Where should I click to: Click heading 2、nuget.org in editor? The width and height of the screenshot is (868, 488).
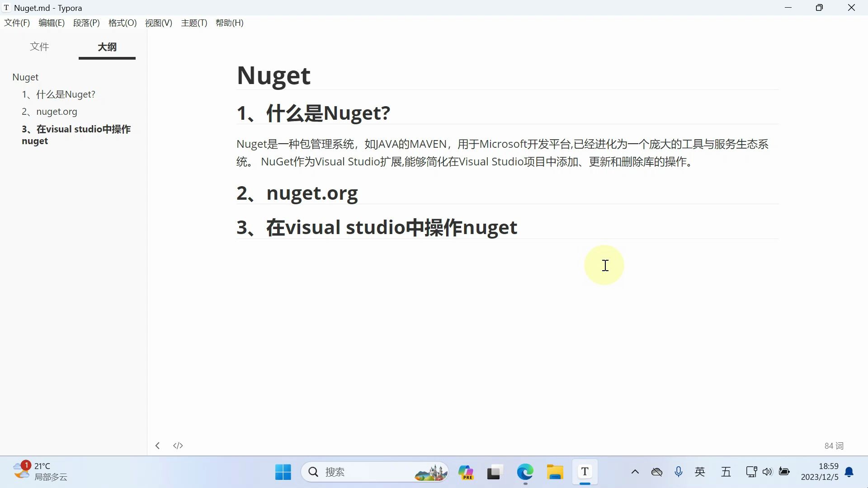tap(297, 193)
